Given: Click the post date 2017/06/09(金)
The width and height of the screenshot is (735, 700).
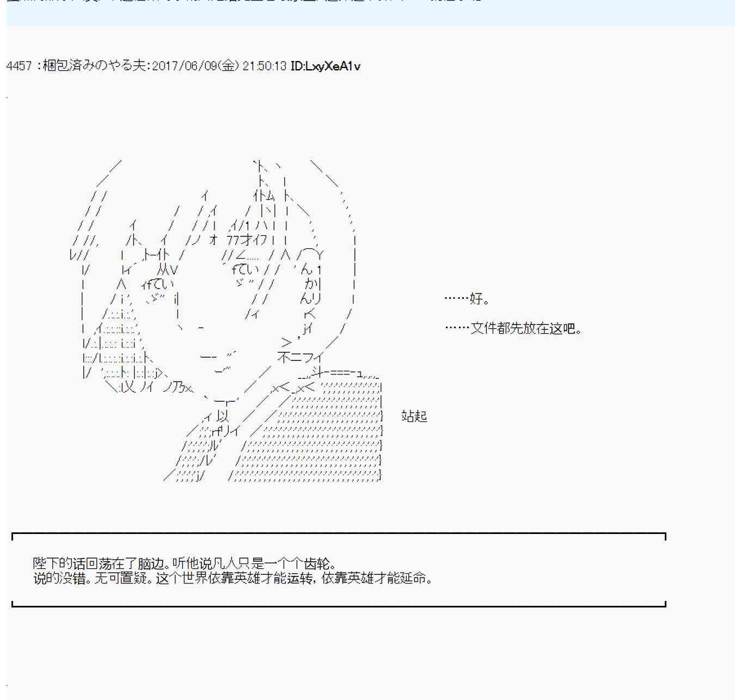Looking at the screenshot, I should pos(195,66).
